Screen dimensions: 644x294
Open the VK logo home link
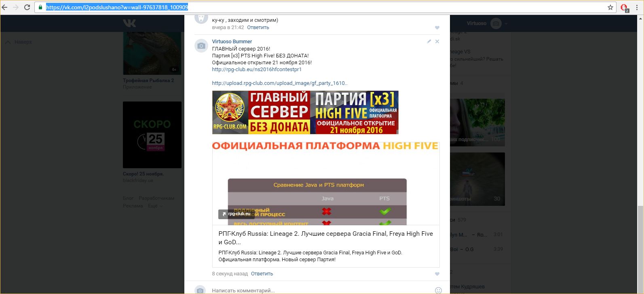coord(129,23)
